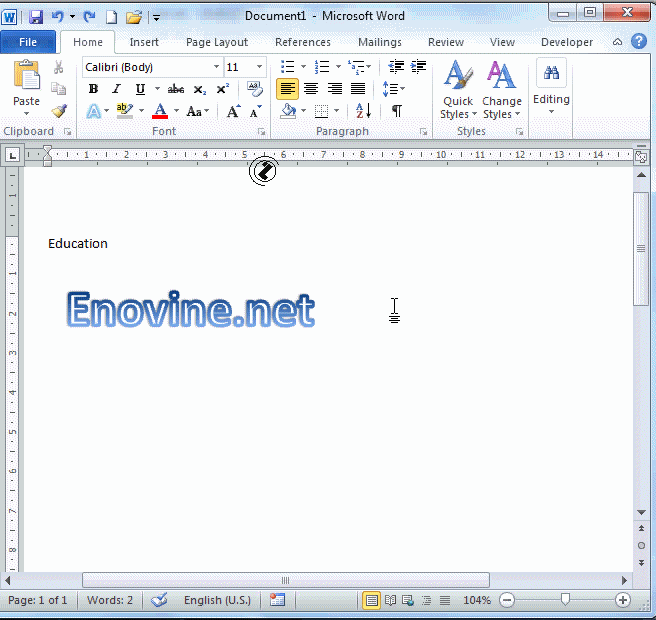Open the Paste options dropdown arrow

[26, 114]
